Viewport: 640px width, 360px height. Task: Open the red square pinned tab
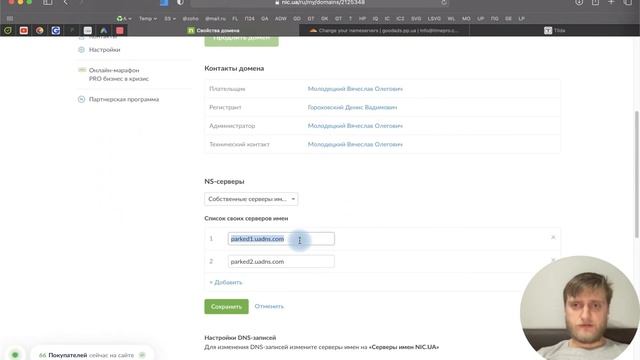[x=120, y=30]
